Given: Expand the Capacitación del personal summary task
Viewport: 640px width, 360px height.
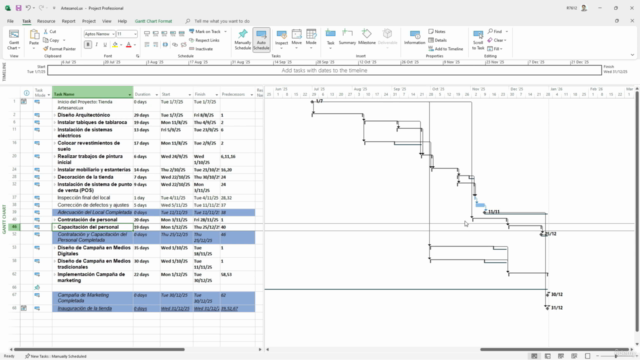Looking at the screenshot, I should (x=55, y=227).
